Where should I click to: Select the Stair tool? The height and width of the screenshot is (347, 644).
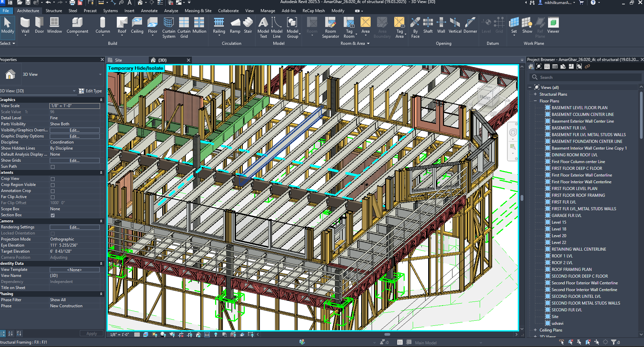248,26
